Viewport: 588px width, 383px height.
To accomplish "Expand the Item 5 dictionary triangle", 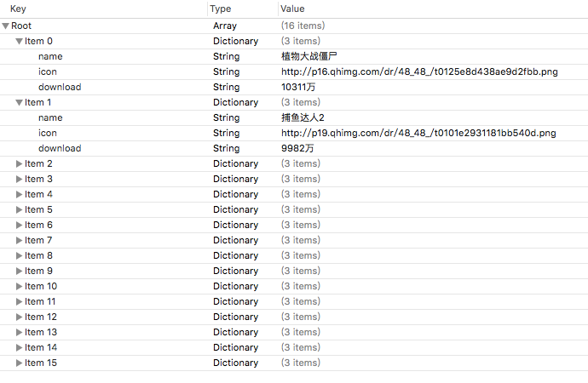I will [19, 209].
